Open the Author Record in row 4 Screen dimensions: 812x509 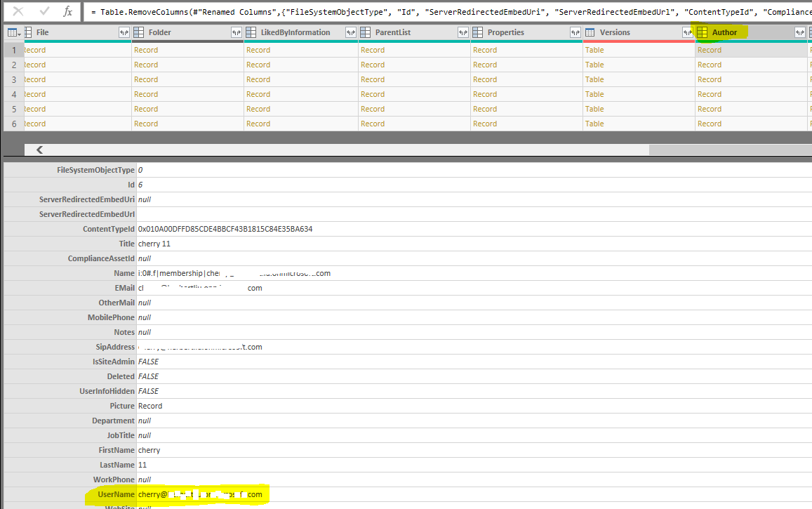[709, 94]
